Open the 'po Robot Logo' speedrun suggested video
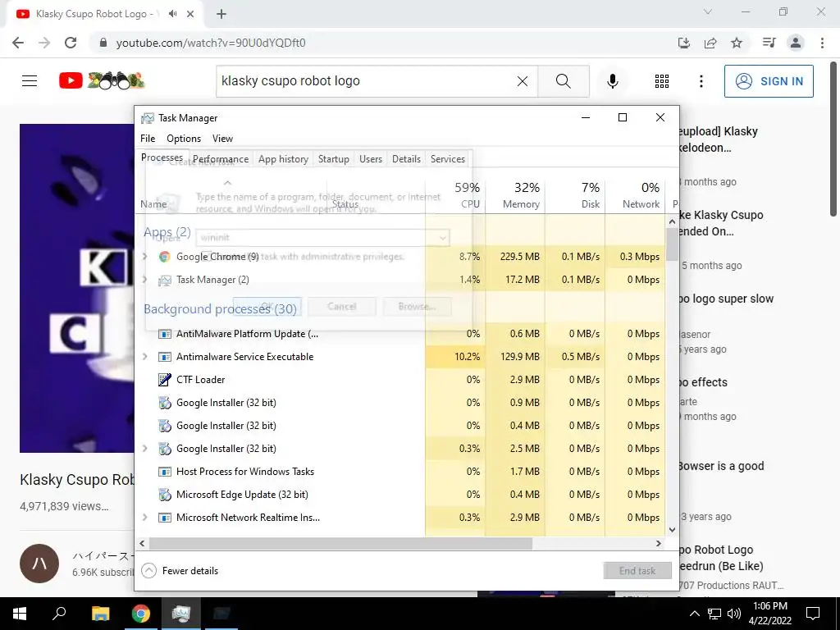 [x=721, y=558]
